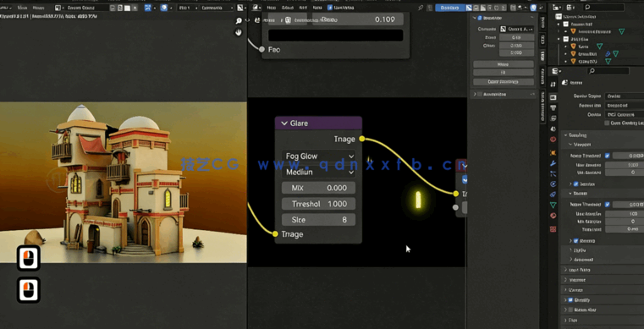
Task: Open the Particles properties tab icon
Action: [553, 173]
